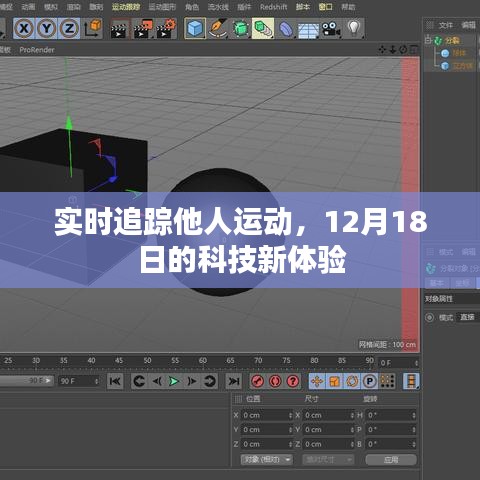
Task: Open the 帮助 menu
Action: tap(348, 7)
